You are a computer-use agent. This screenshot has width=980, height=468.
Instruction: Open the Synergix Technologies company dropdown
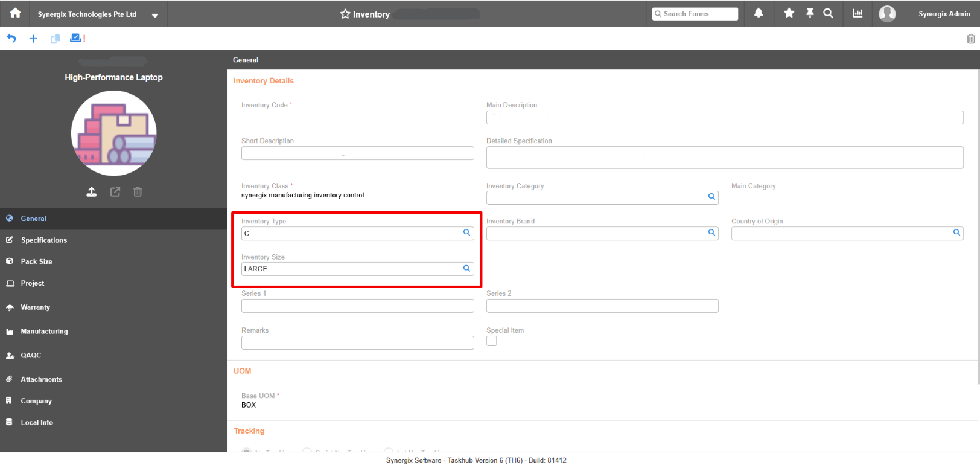coord(154,15)
